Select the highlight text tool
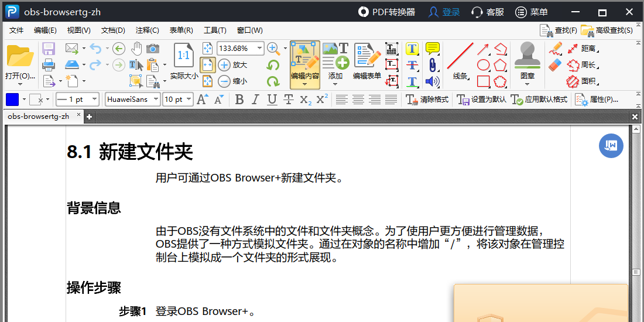The width and height of the screenshot is (644, 322). coord(412,49)
